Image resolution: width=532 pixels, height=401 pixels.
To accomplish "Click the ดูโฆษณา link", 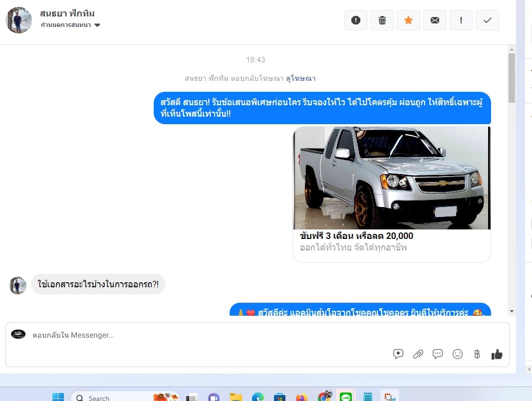I will tap(300, 78).
